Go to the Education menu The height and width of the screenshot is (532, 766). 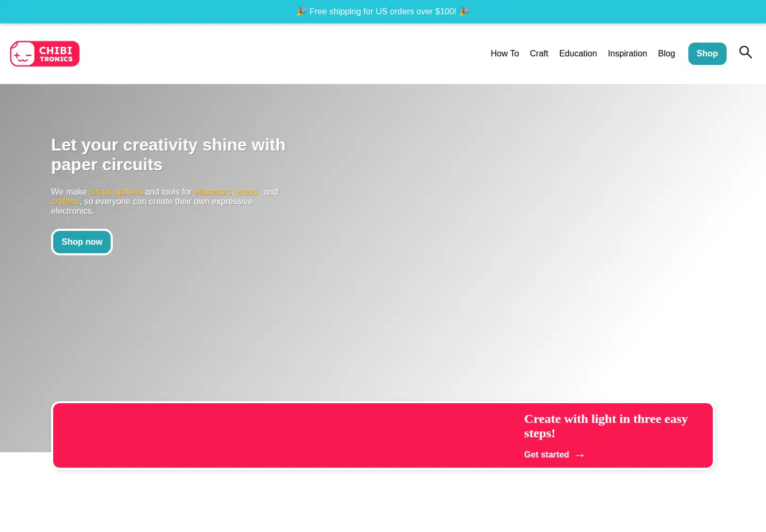578,54
